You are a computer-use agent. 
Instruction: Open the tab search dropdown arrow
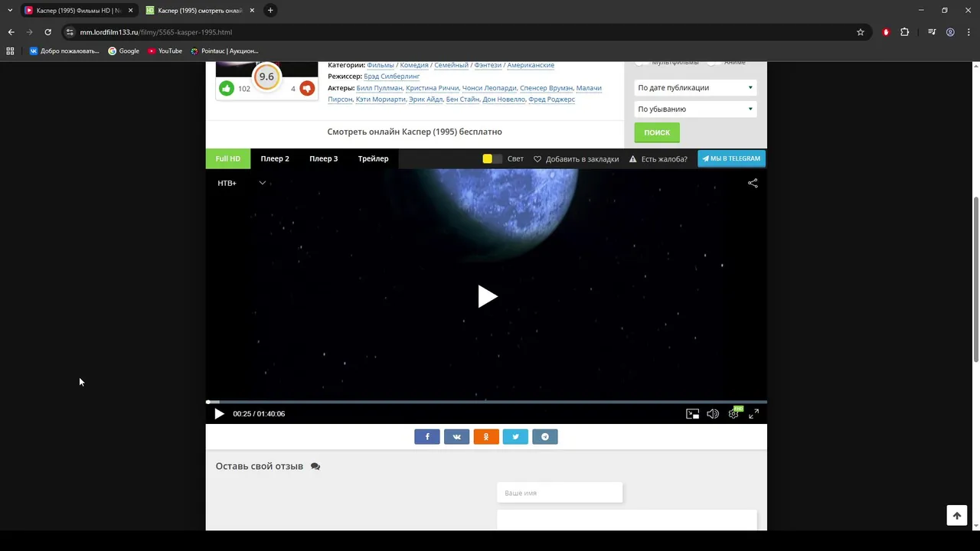10,10
